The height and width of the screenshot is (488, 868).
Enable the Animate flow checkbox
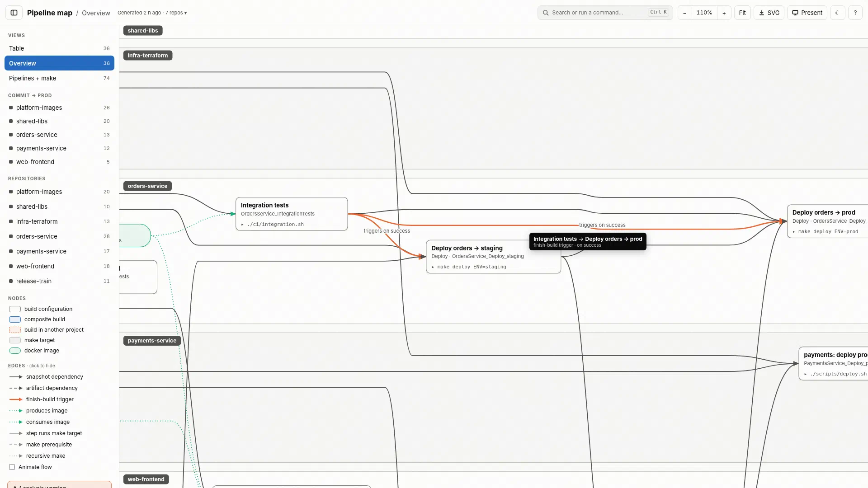(x=12, y=467)
